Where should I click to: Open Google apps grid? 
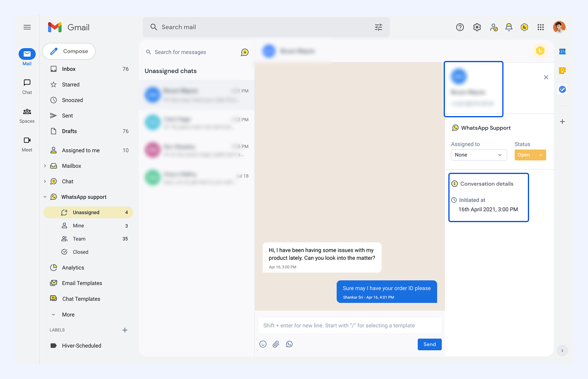[x=541, y=27]
